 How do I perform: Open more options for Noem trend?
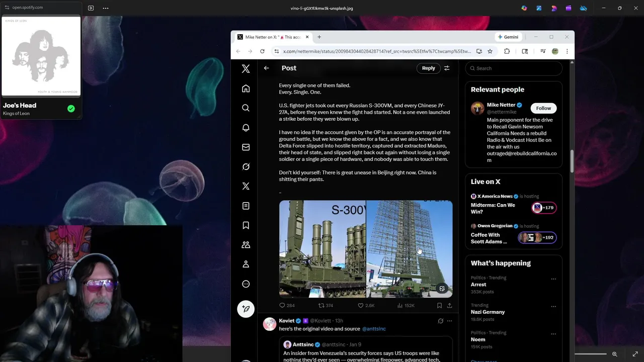coord(553,334)
